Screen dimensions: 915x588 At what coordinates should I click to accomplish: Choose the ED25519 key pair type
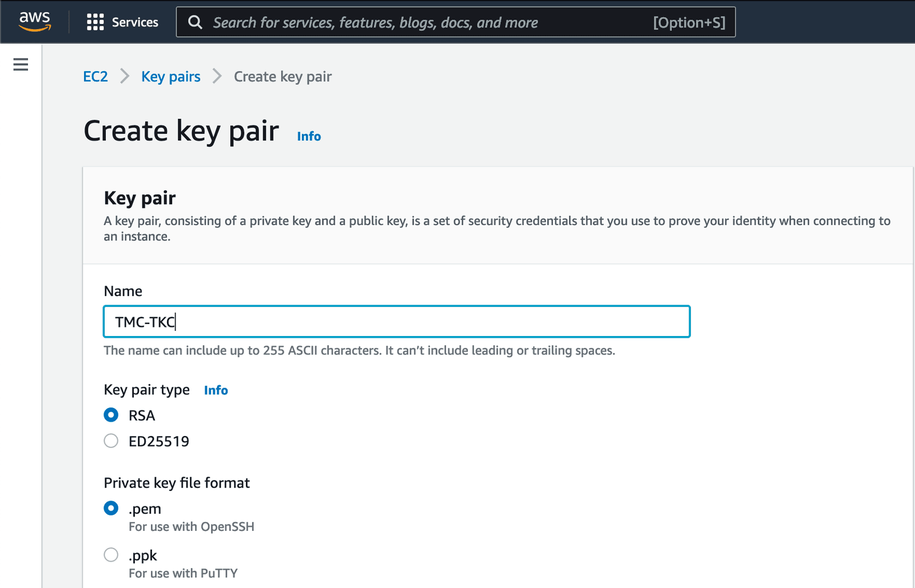pos(111,441)
